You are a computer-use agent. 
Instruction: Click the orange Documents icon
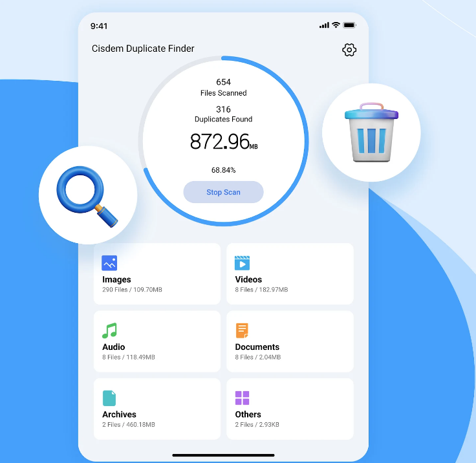242,330
